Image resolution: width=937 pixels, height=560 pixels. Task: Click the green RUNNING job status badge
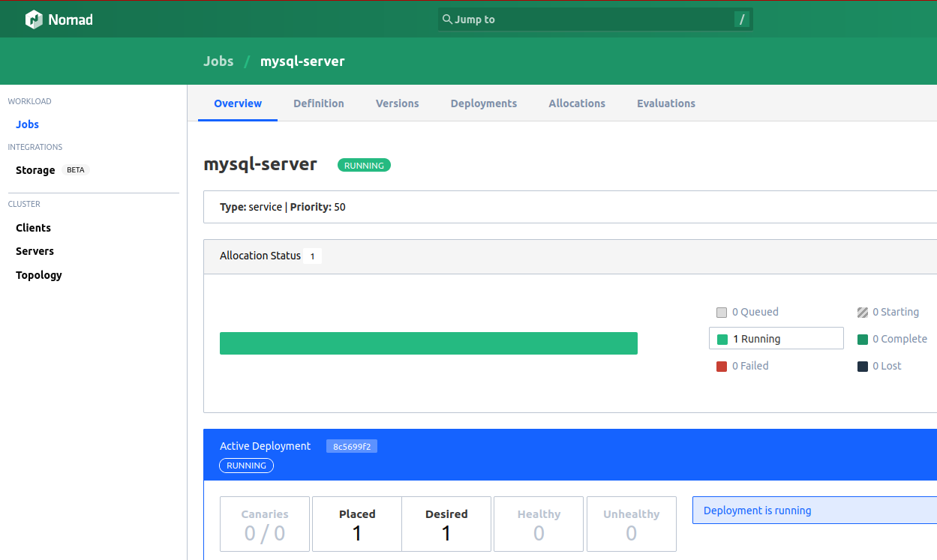coord(364,166)
